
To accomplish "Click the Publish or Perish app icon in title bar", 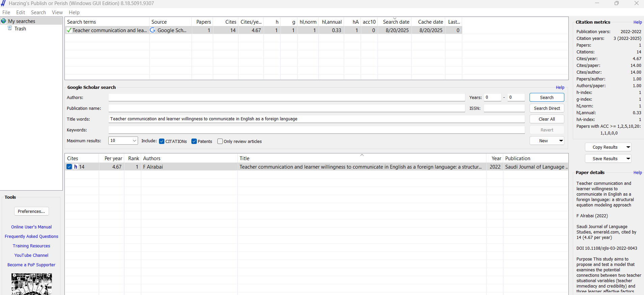I will point(3,3).
